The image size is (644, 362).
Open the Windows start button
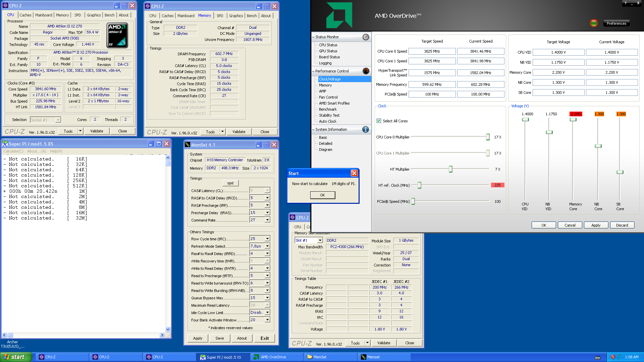[x=16, y=357]
